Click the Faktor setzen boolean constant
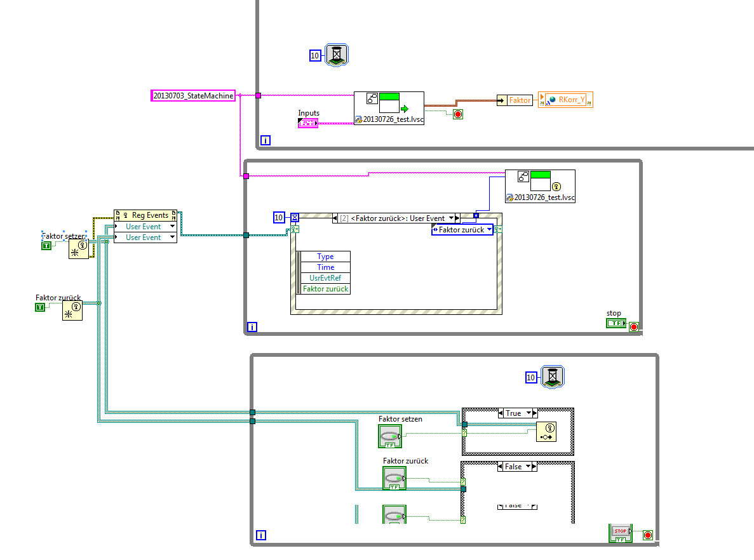Screen dimensions: 754x560 click(46, 246)
